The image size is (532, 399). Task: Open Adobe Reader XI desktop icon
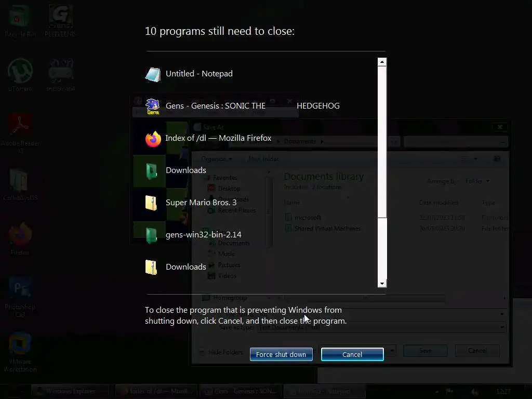pyautogui.click(x=20, y=133)
